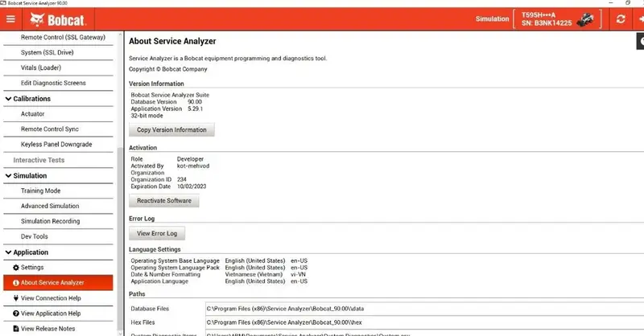Click the Application Version 5.29.1 value
Screen dimensions: 644x336
[195, 109]
